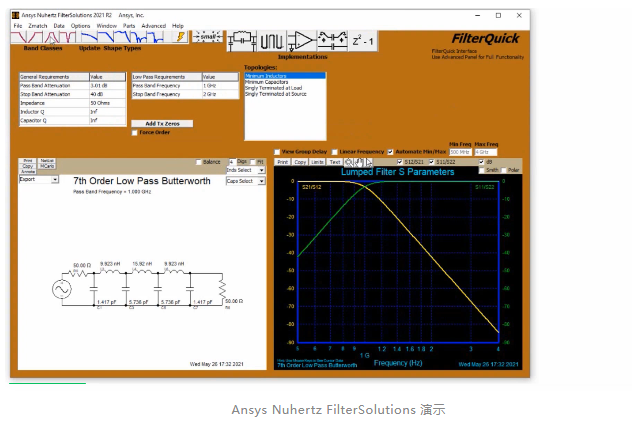Open the Zmatch menu
Screen dimensions: 632x421
tap(38, 26)
